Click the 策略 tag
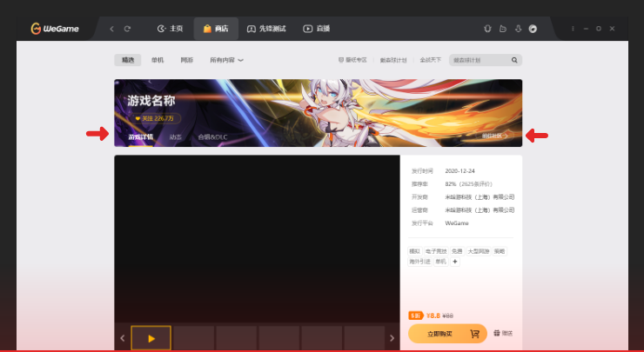644x352 pixels. pos(500,251)
